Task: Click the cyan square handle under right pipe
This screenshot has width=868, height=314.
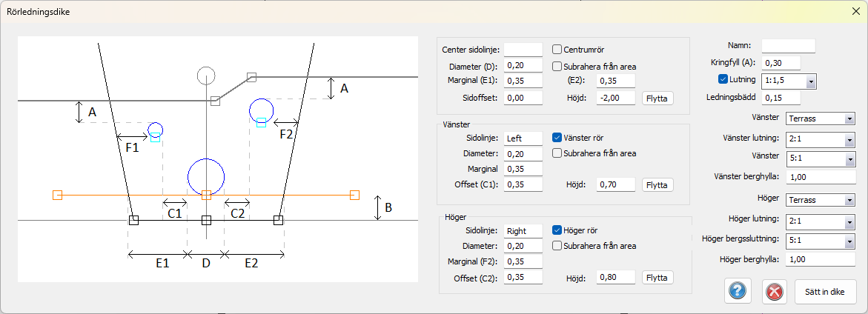Action: click(x=261, y=123)
